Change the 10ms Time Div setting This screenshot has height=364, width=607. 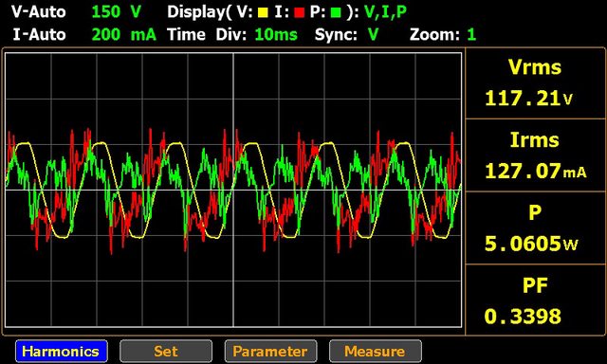coord(276,35)
